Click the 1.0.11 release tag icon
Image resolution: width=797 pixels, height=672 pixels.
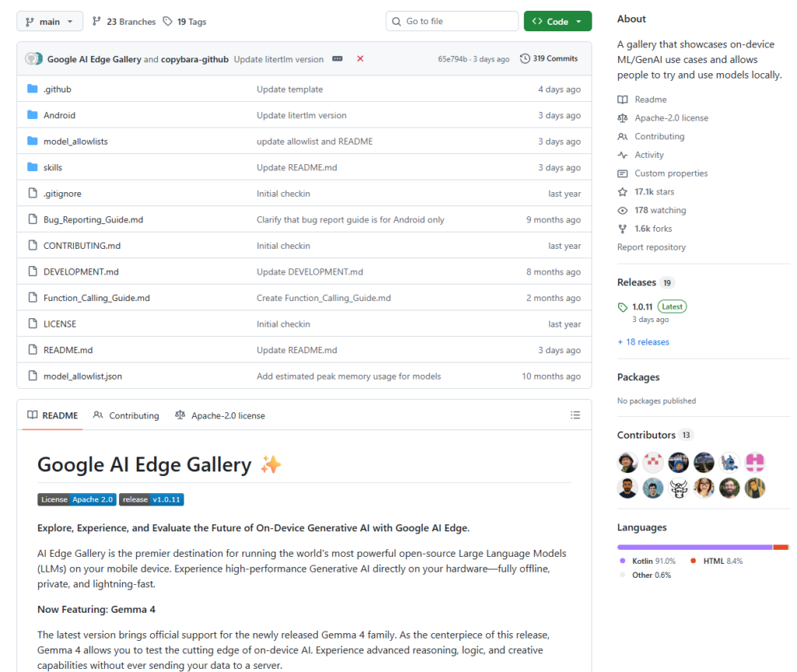[623, 307]
